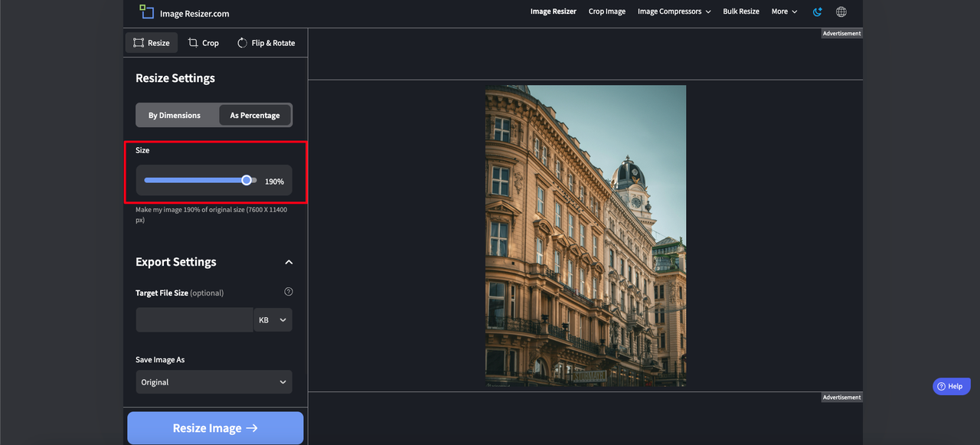The image size is (980, 445).
Task: Open the KB unit dropdown
Action: 273,320
